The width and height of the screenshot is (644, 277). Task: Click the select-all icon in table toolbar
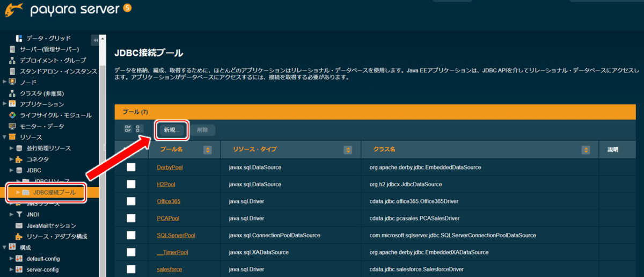[128, 129]
